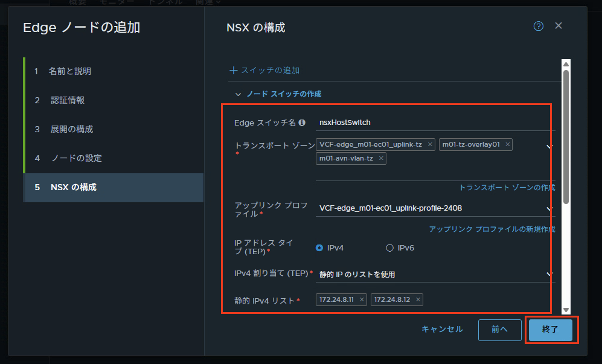Click scrollbar up arrow in dialog
Image resolution: width=602 pixels, height=364 pixels.
pos(566,64)
